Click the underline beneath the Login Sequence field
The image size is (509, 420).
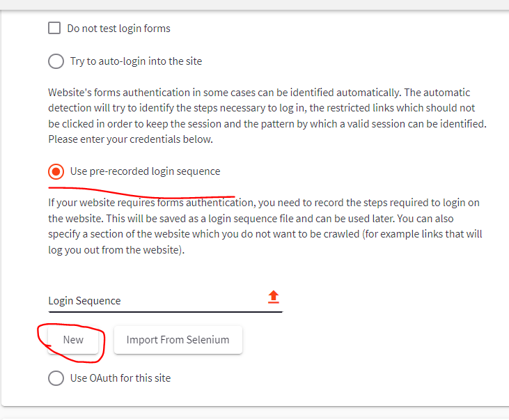[166, 312]
